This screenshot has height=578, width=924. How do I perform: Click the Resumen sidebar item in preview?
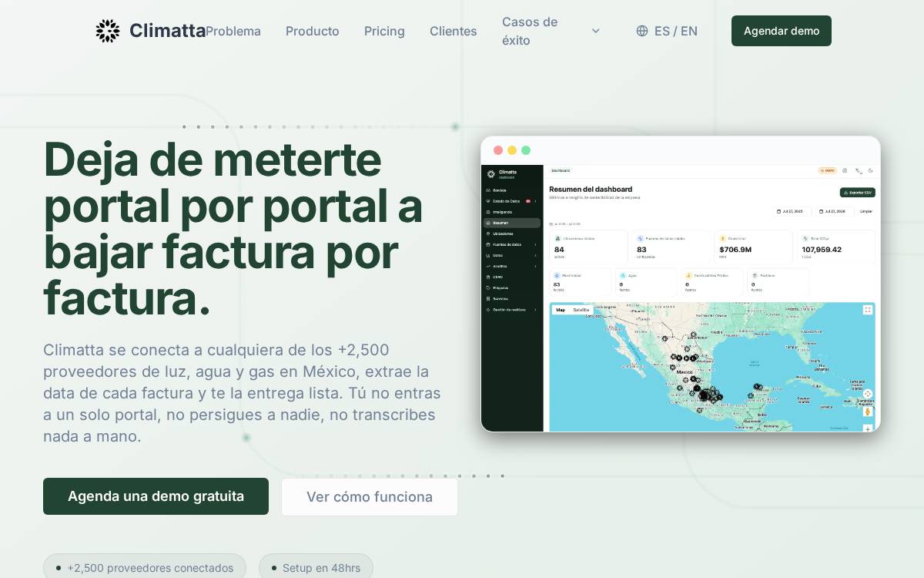pyautogui.click(x=511, y=223)
